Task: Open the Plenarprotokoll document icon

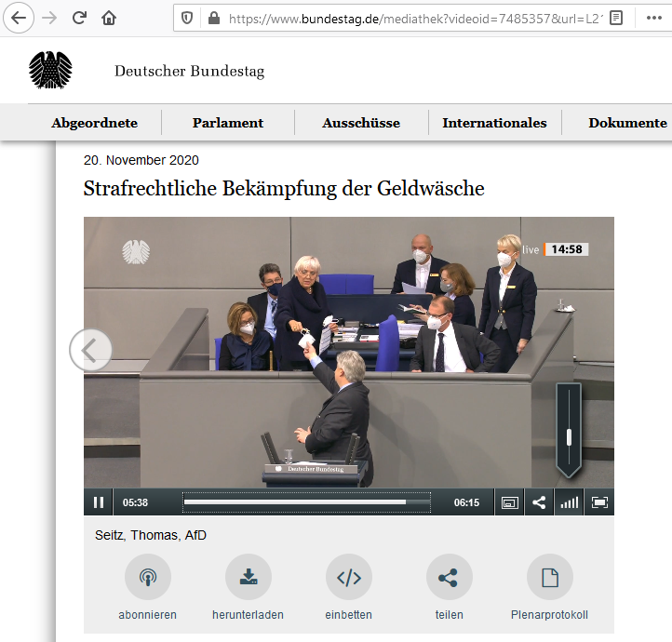Action: (x=550, y=577)
